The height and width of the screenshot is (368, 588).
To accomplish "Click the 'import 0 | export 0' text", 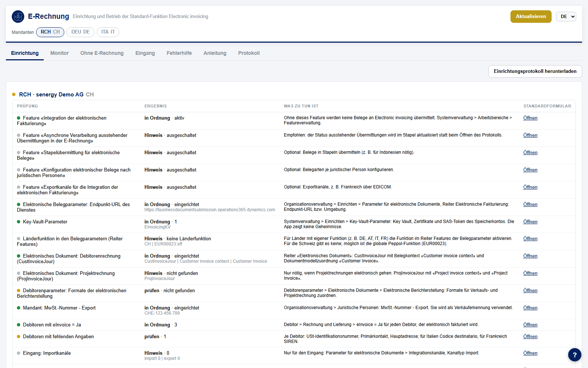I will 162,358.
